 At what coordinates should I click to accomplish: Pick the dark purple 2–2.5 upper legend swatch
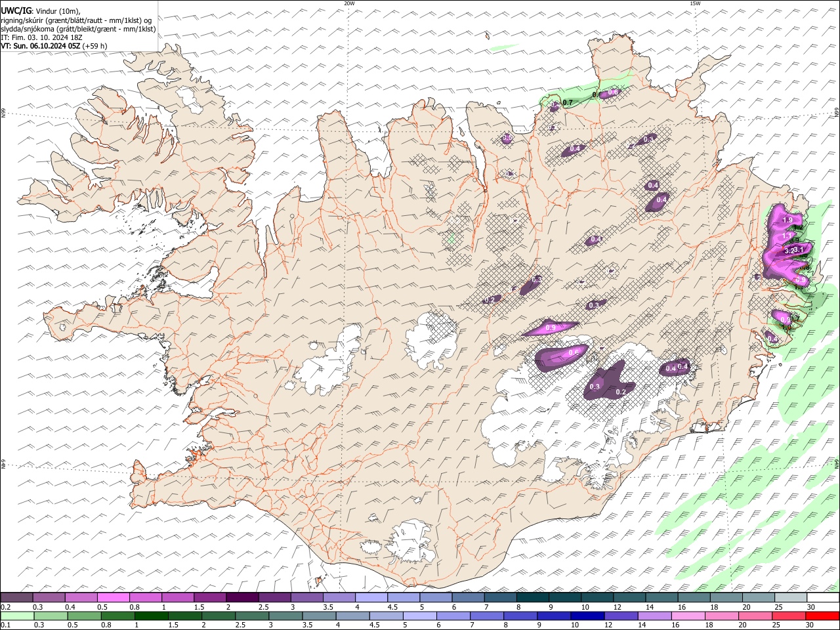[242, 597]
